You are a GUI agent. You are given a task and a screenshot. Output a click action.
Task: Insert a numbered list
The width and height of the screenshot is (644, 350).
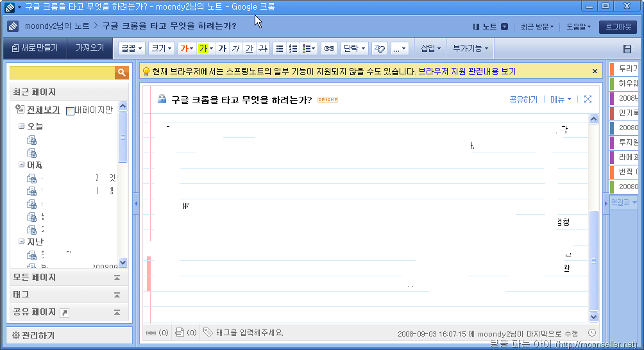pos(293,49)
